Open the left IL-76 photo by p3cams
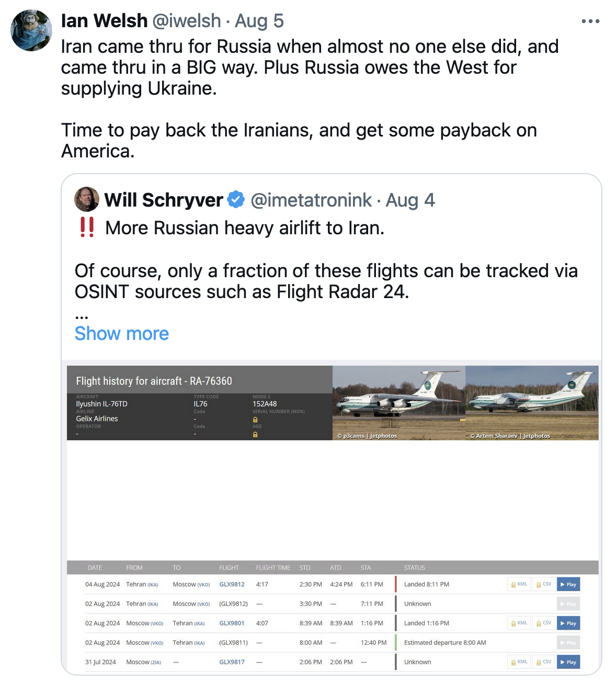The image size is (616, 683). point(398,403)
